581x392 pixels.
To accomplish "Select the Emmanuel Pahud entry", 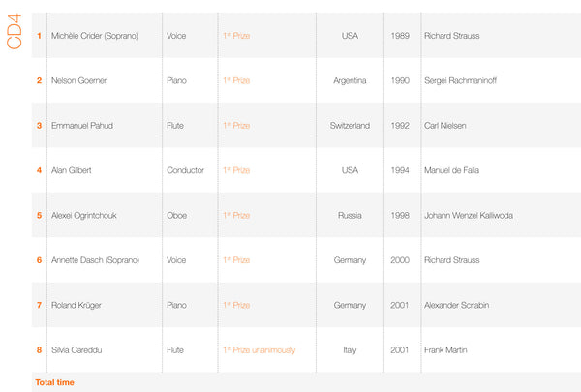I will coord(82,126).
